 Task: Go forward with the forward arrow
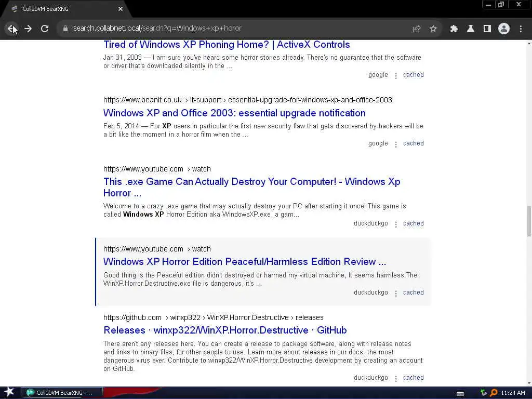pos(28,29)
